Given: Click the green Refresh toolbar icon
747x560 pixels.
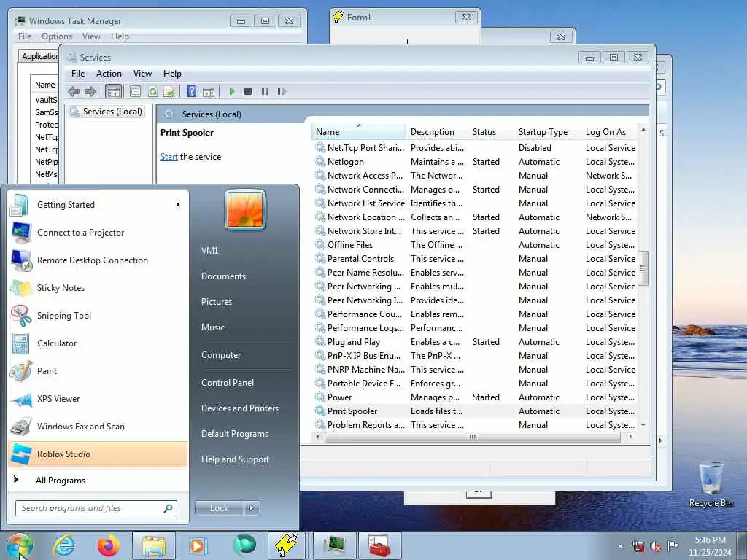Looking at the screenshot, I should pyautogui.click(x=152, y=91).
